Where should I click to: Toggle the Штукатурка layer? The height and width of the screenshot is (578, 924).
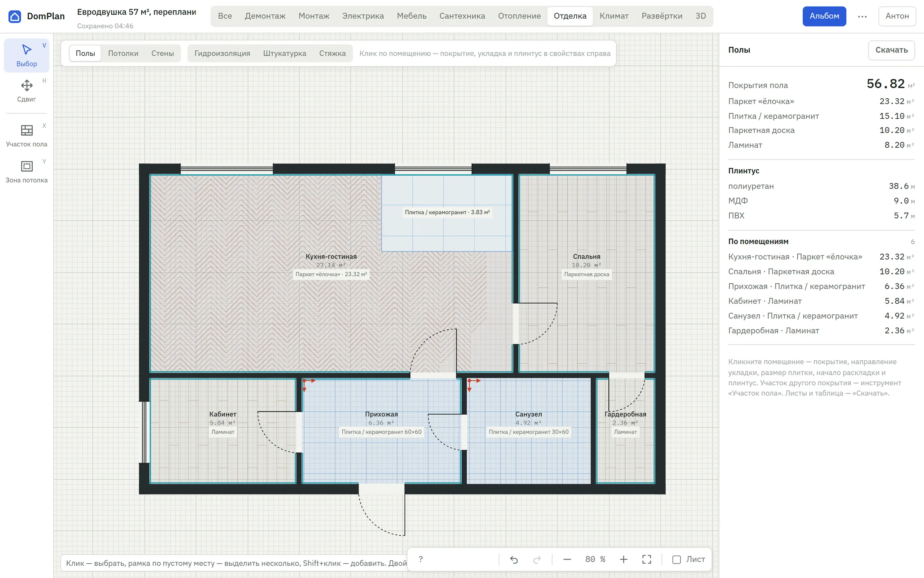coord(285,53)
